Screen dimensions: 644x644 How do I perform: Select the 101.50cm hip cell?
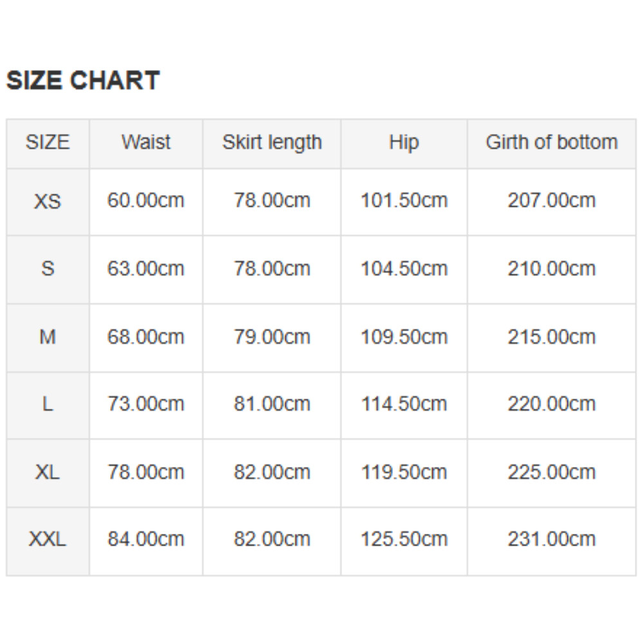coord(404,201)
